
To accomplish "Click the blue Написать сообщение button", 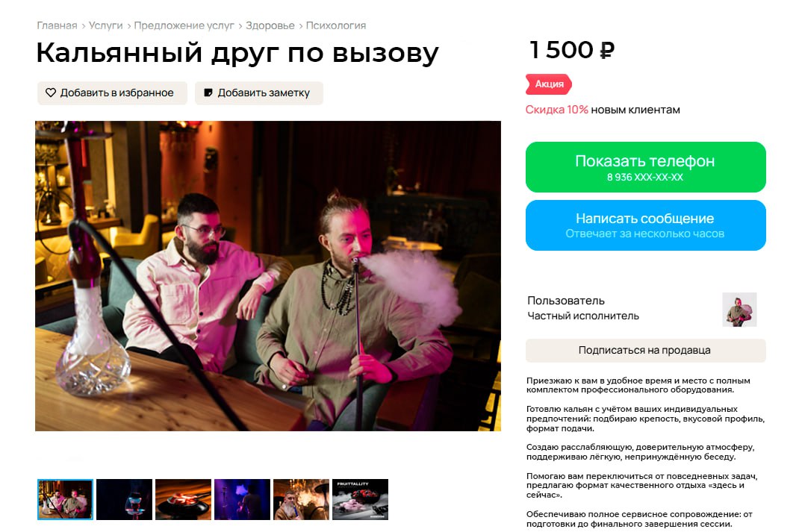I will coord(646,225).
